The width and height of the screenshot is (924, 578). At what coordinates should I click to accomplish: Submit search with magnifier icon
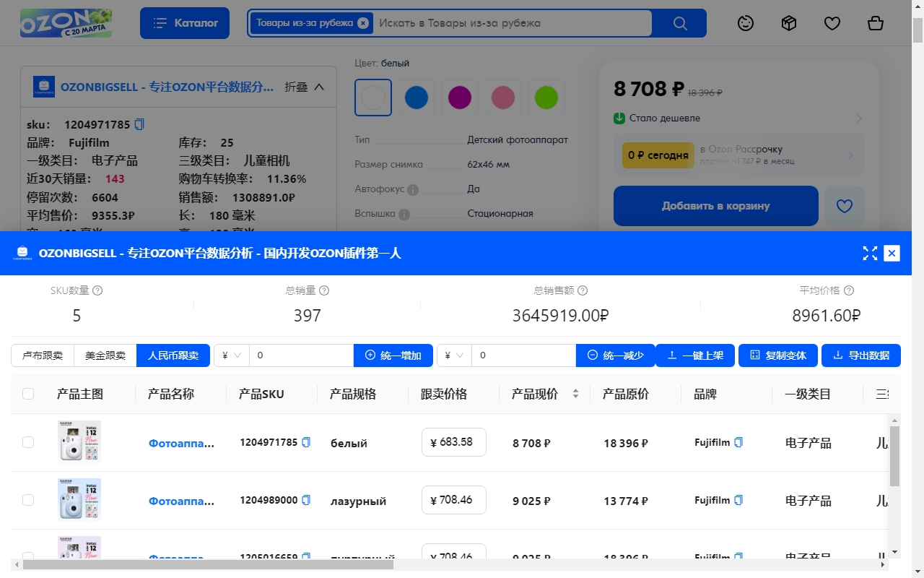tap(679, 23)
